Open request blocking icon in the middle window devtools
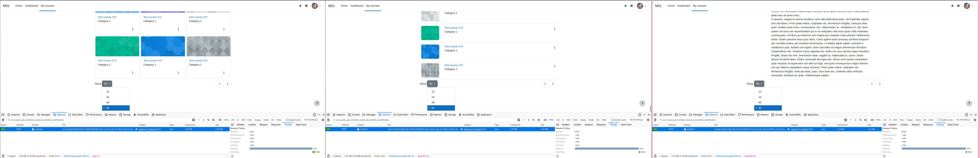 539,120
